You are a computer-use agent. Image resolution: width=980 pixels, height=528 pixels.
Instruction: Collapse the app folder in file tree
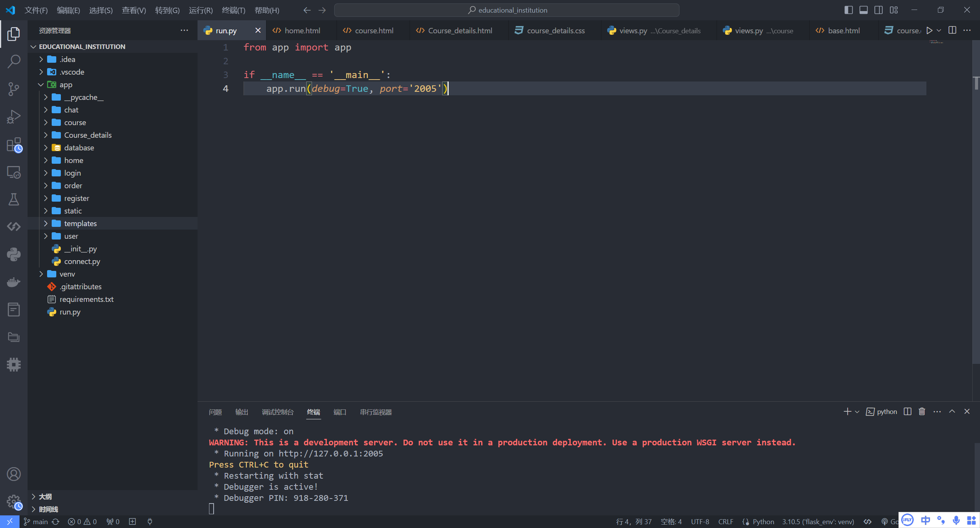point(41,85)
